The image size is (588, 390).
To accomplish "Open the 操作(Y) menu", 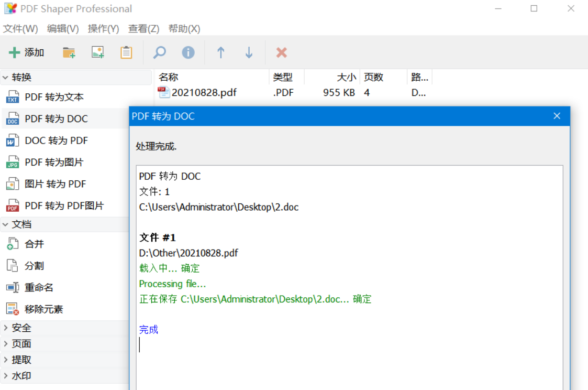I will click(x=104, y=29).
